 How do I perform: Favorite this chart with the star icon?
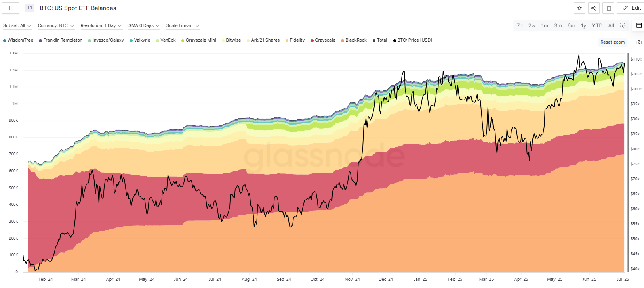(579, 8)
